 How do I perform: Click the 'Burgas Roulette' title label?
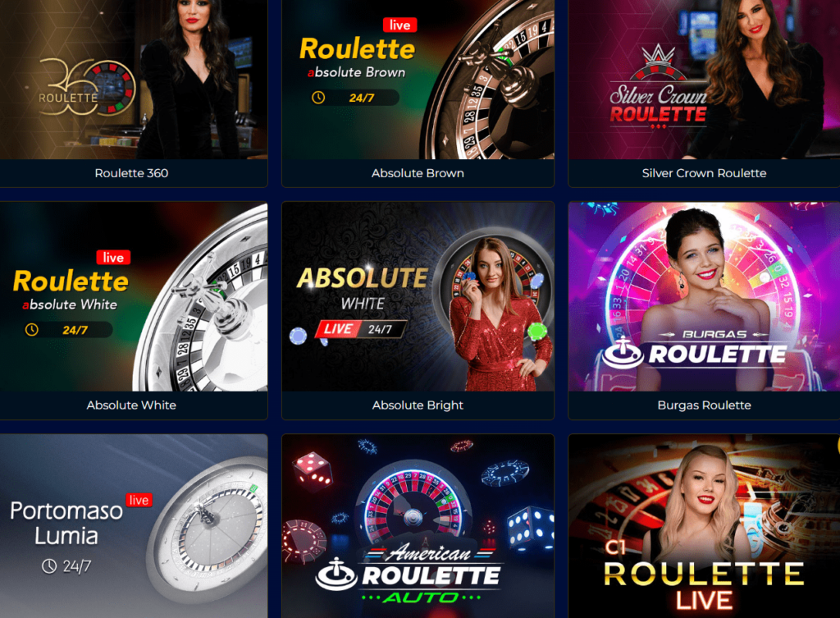(704, 405)
